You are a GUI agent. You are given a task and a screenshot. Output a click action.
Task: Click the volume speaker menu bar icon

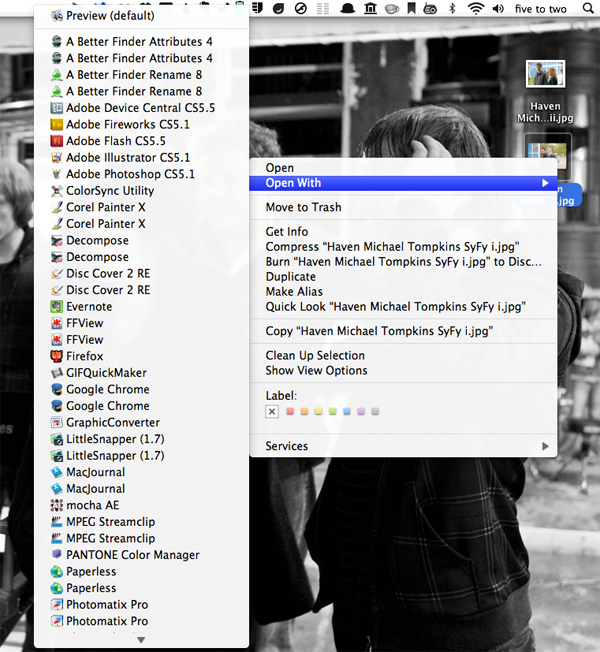(498, 8)
